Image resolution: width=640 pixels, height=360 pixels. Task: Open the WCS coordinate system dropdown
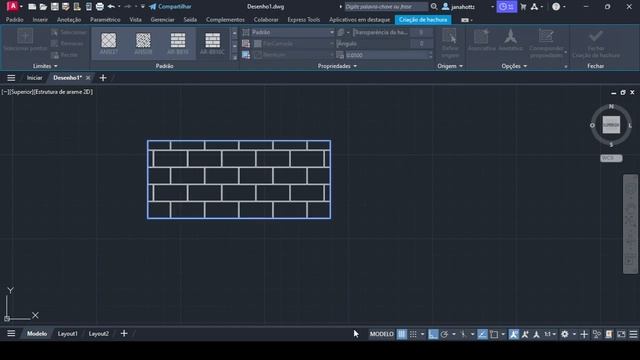click(611, 158)
